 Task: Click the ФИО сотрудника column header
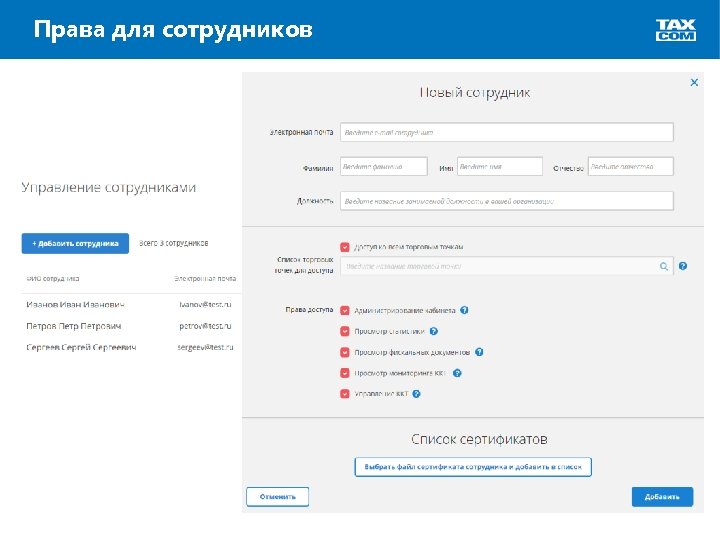tap(53, 278)
